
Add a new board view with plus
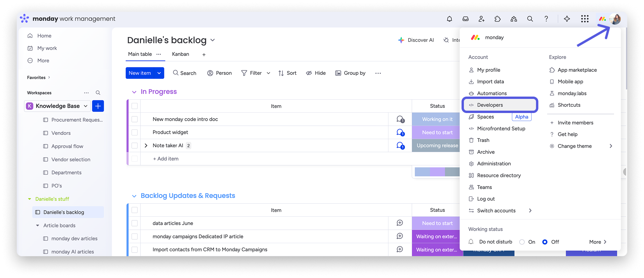(204, 54)
